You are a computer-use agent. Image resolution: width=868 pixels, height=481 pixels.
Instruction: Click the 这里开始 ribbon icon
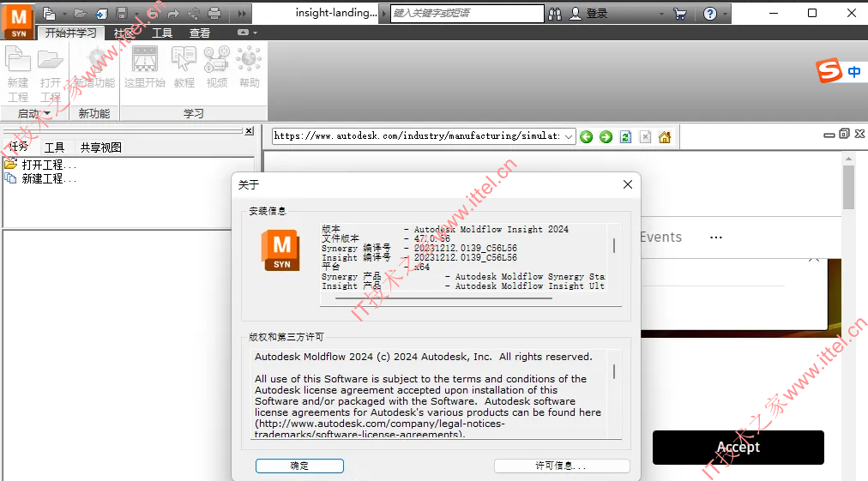tap(144, 68)
